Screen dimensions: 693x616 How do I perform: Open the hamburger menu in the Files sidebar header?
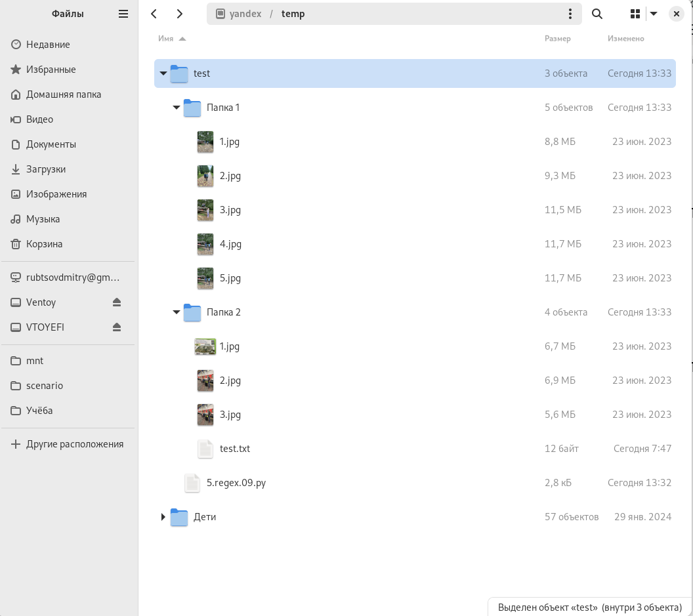[x=123, y=14]
